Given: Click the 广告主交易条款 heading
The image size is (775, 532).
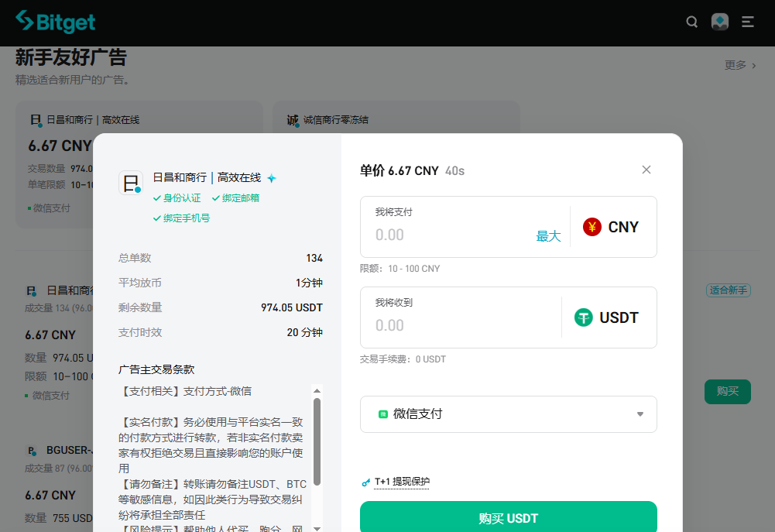Looking at the screenshot, I should click(x=156, y=369).
